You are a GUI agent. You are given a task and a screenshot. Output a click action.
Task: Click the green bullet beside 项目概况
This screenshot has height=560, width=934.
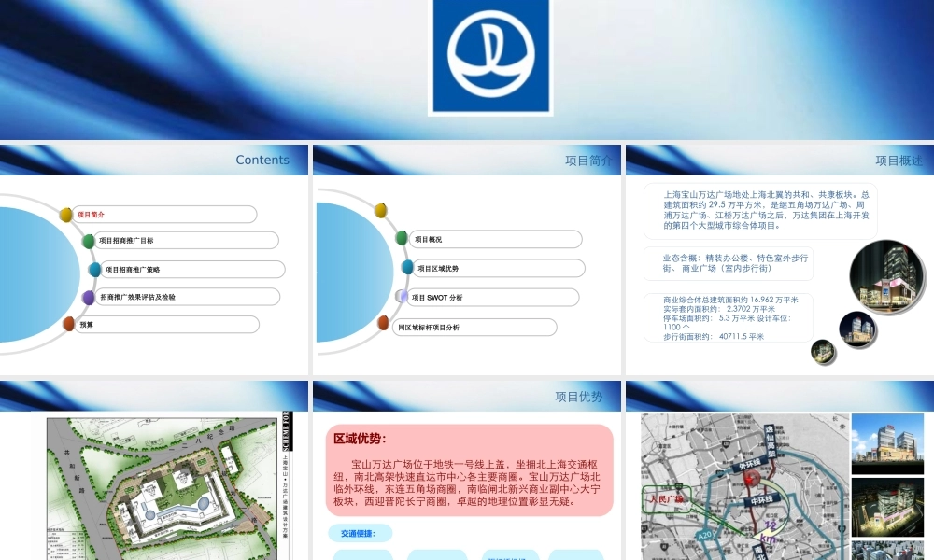pyautogui.click(x=402, y=238)
